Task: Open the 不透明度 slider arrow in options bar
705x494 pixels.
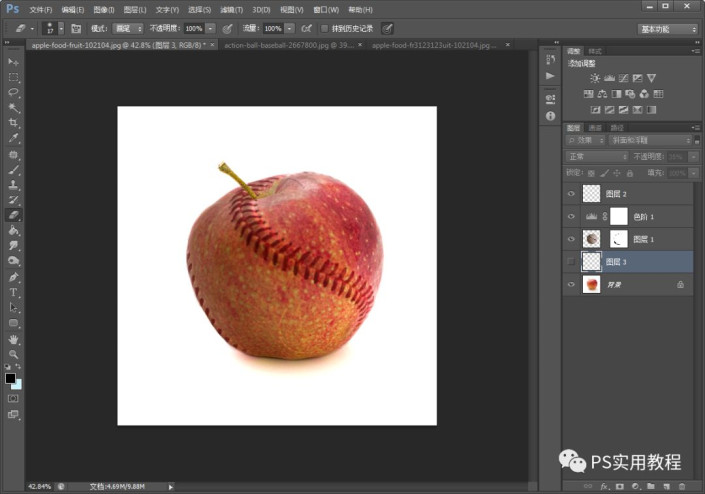Action: pyautogui.click(x=210, y=29)
